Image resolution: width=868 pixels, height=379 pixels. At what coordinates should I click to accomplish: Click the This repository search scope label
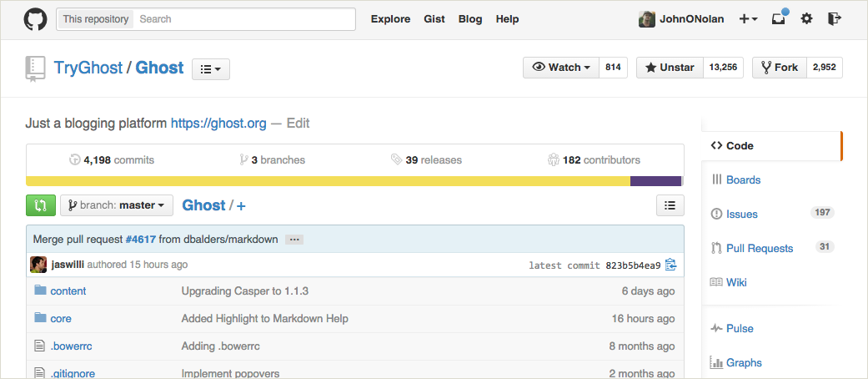click(96, 19)
